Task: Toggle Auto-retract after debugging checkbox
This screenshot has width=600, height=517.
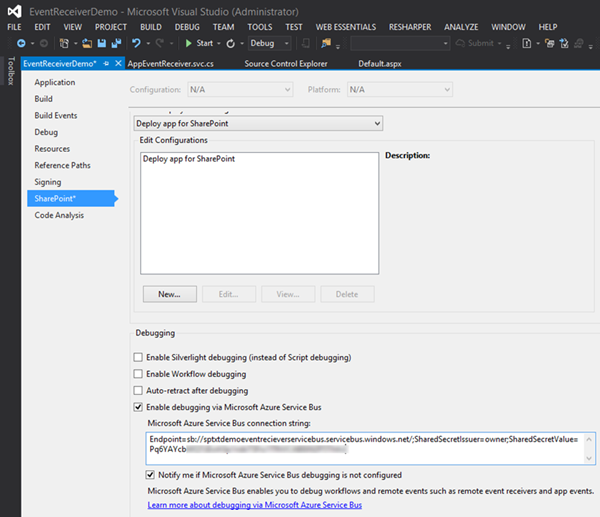Action: [x=139, y=390]
